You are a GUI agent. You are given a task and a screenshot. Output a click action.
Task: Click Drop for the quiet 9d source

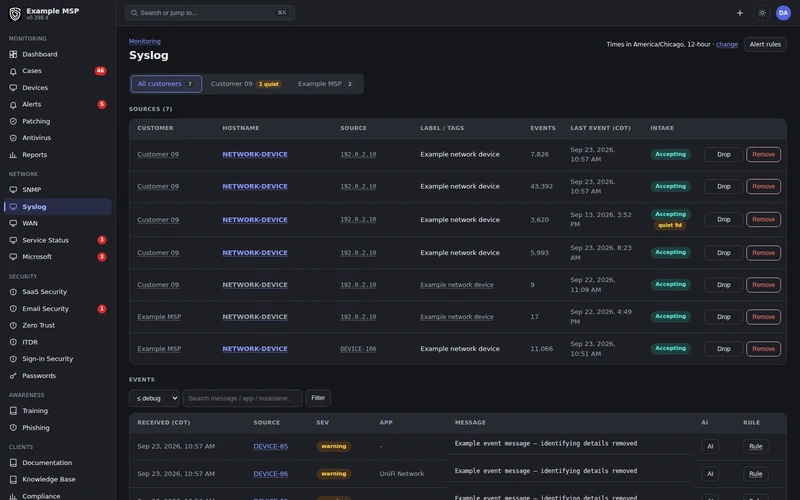coord(723,220)
